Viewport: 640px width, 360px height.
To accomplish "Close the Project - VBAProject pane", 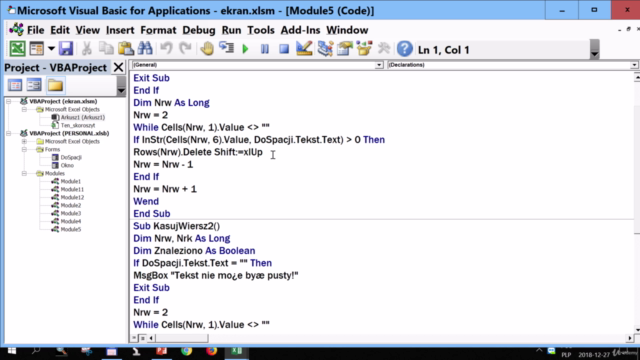I will tap(118, 67).
